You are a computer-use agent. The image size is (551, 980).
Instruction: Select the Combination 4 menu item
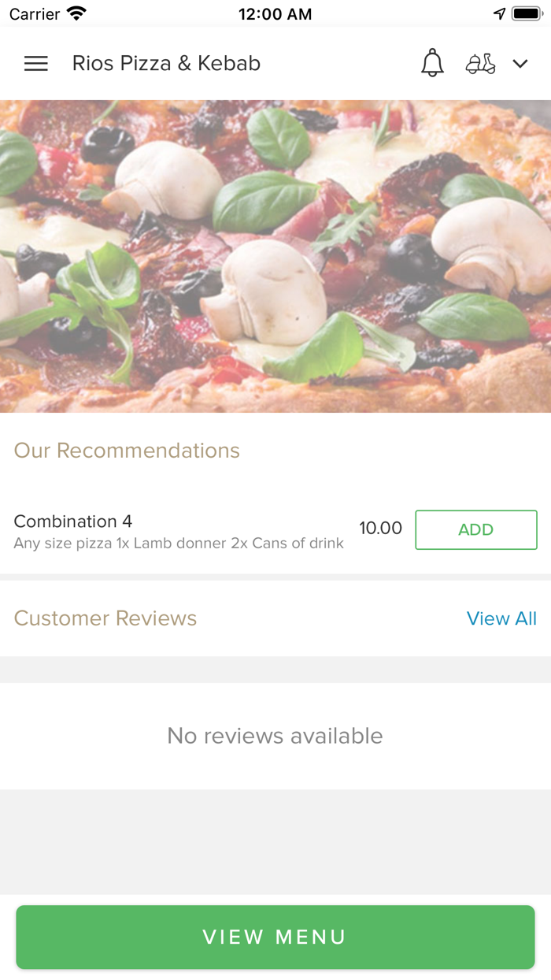tap(73, 522)
